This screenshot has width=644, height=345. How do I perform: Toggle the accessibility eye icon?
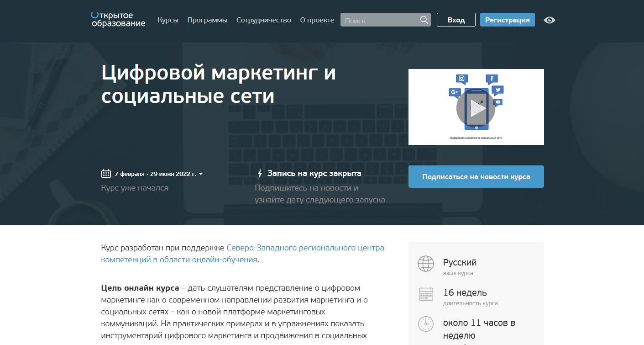click(549, 20)
